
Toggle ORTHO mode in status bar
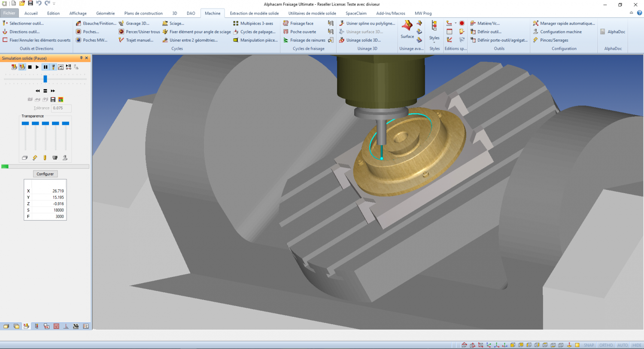tap(606, 345)
